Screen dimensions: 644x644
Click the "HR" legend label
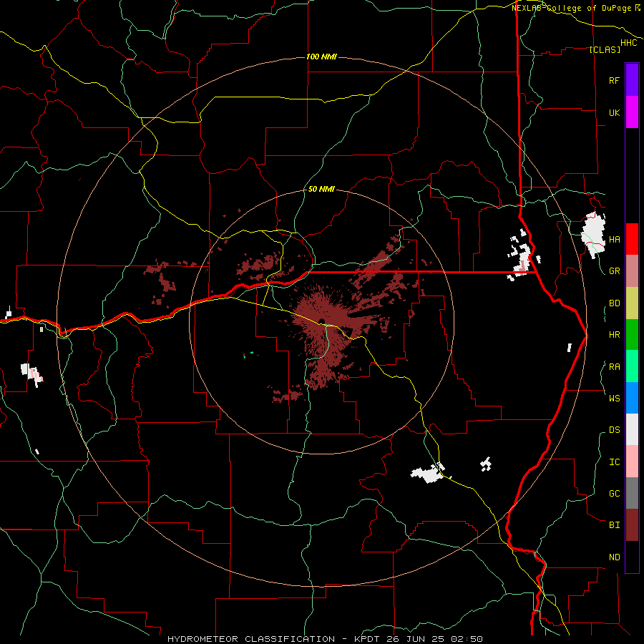point(614,335)
